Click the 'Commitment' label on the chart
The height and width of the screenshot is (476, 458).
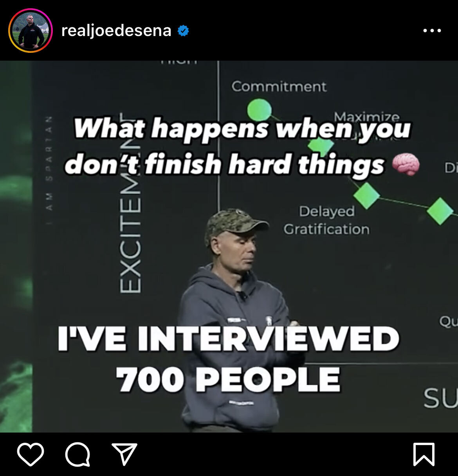[279, 87]
